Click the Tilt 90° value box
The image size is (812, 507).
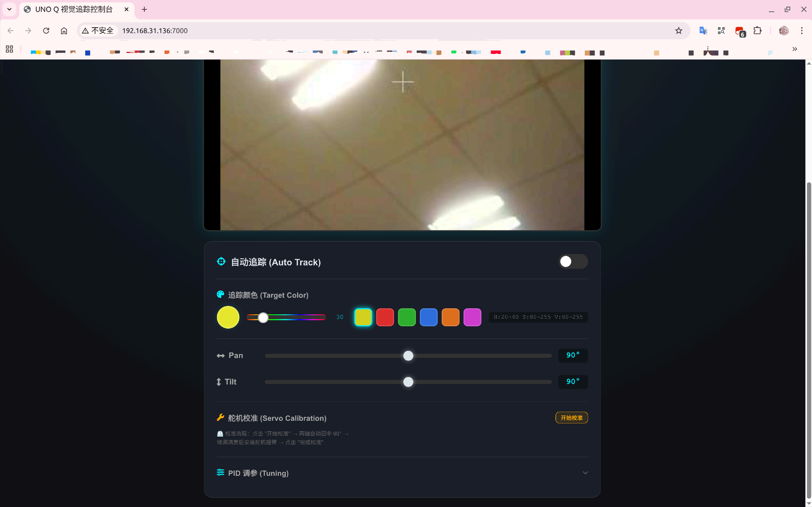point(573,382)
